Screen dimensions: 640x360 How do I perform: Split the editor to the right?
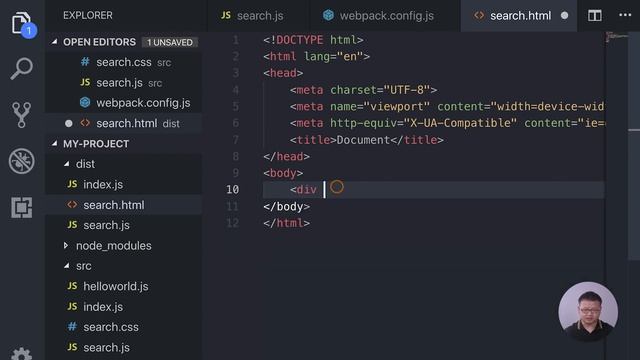click(594, 16)
